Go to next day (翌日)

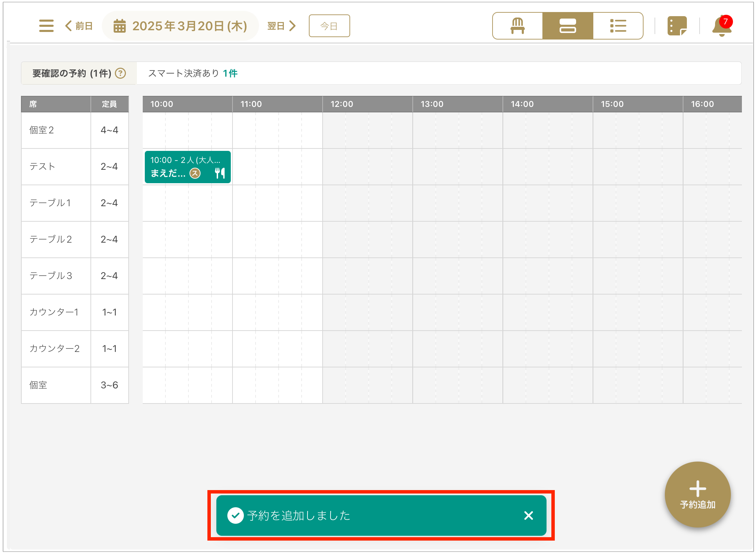click(x=281, y=26)
